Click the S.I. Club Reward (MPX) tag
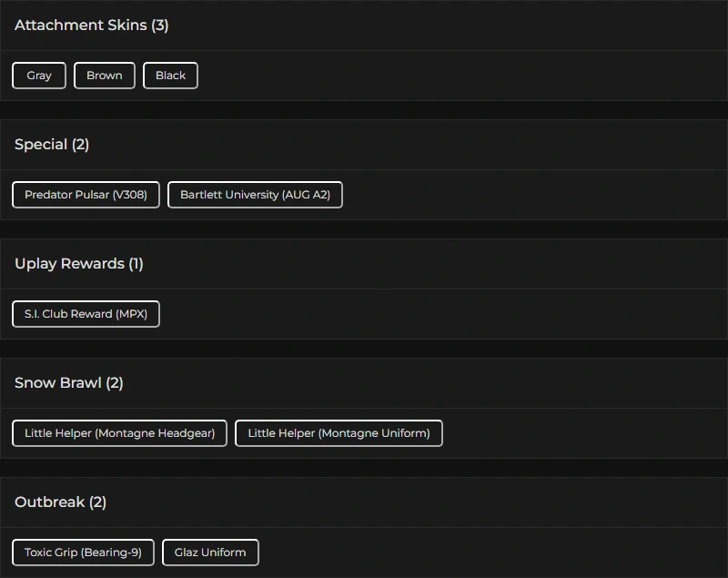Viewport: 728px width, 578px height. [86, 314]
